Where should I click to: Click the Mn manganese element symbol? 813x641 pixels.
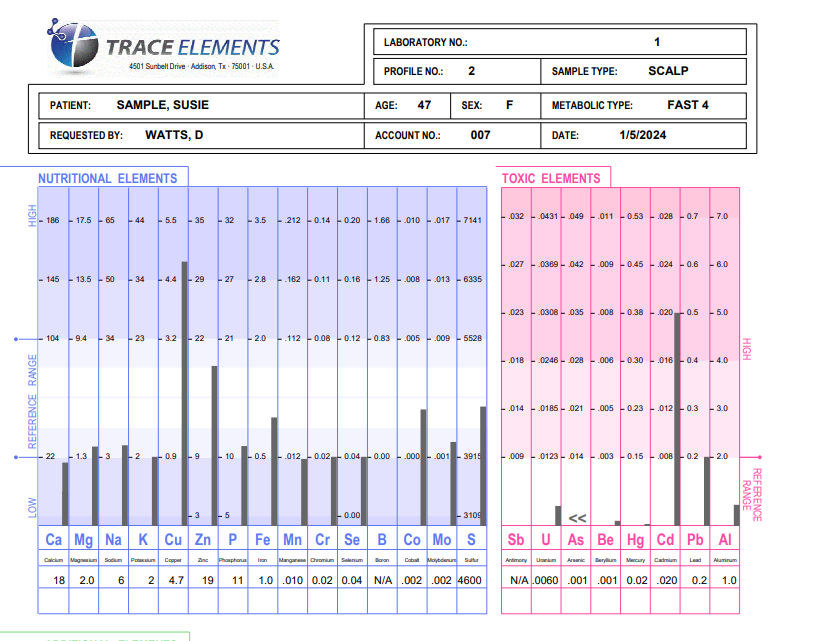[x=292, y=540]
